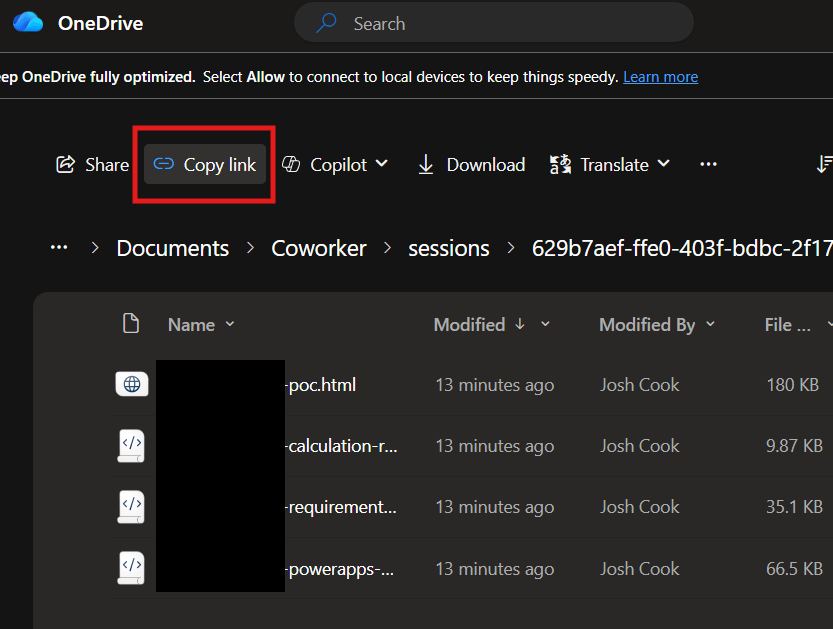The height and width of the screenshot is (629, 833).
Task: Click the Copy link button
Action: [x=205, y=165]
